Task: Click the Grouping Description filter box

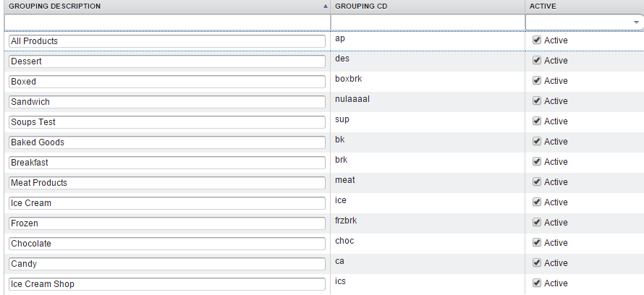Action: (x=166, y=22)
